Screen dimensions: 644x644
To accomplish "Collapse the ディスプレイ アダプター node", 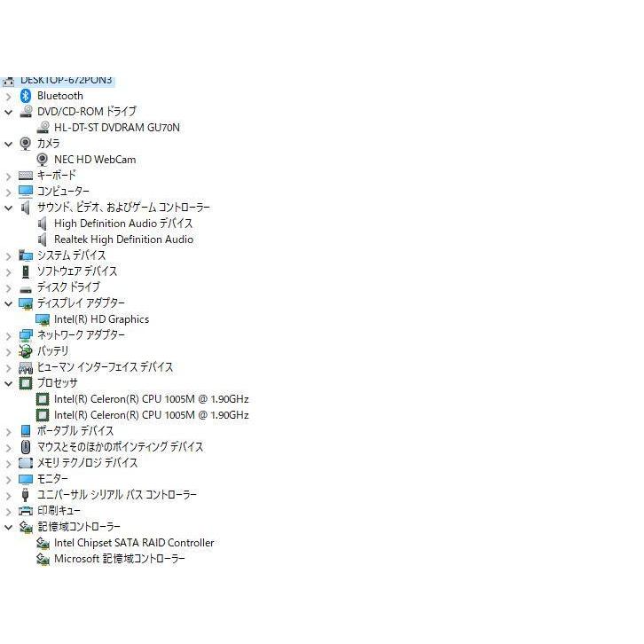I will 8,304.
